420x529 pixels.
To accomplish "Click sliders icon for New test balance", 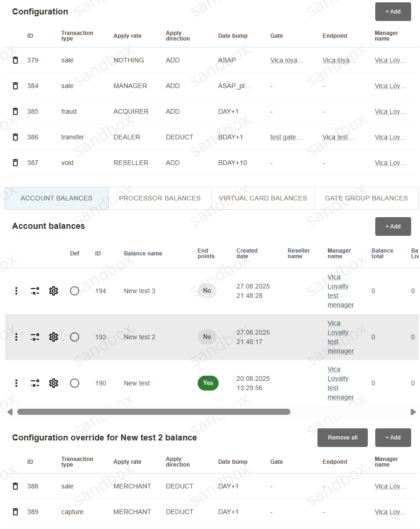I will pyautogui.click(x=35, y=383).
